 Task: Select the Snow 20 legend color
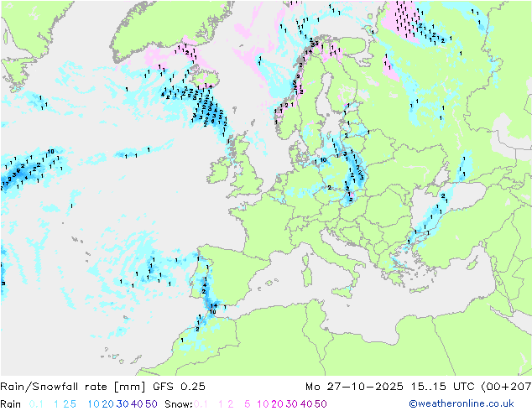[277, 404]
